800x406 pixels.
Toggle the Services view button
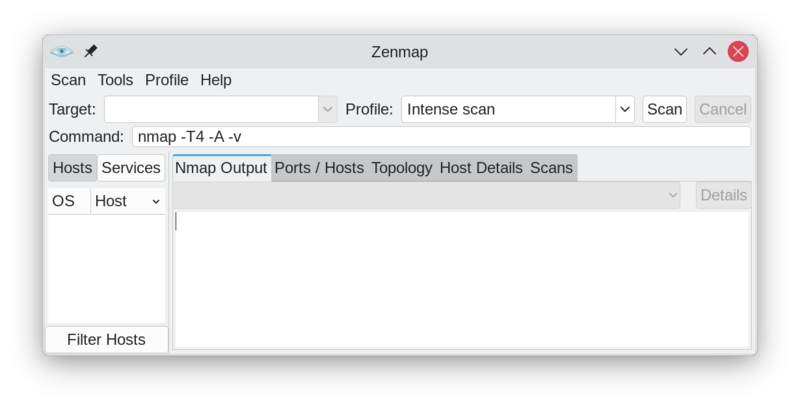tap(131, 168)
